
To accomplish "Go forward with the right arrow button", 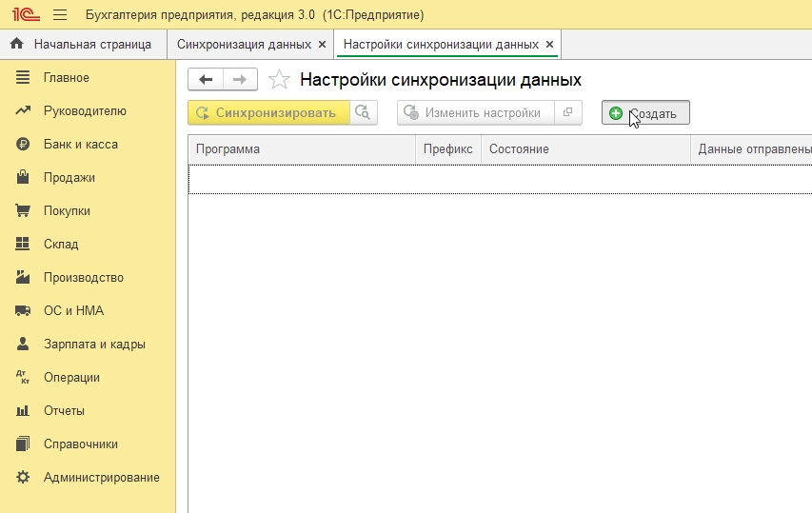I will tap(240, 80).
